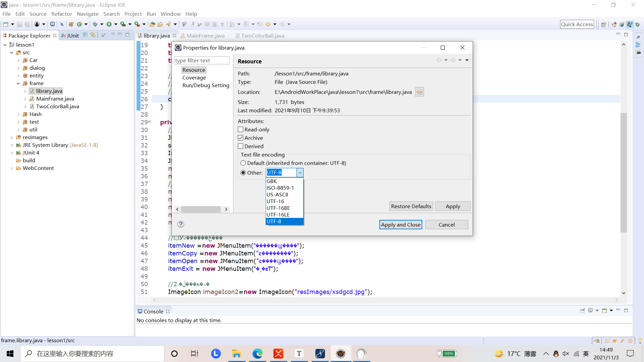Image resolution: width=644 pixels, height=362 pixels.
Task: Click the green Run button icon
Action: (109, 24)
